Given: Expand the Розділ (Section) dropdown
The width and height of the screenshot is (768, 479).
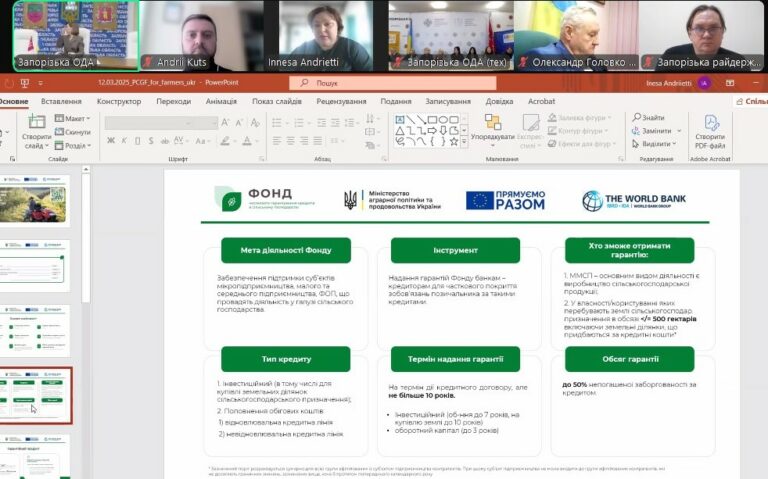Looking at the screenshot, I should pyautogui.click(x=73, y=145).
